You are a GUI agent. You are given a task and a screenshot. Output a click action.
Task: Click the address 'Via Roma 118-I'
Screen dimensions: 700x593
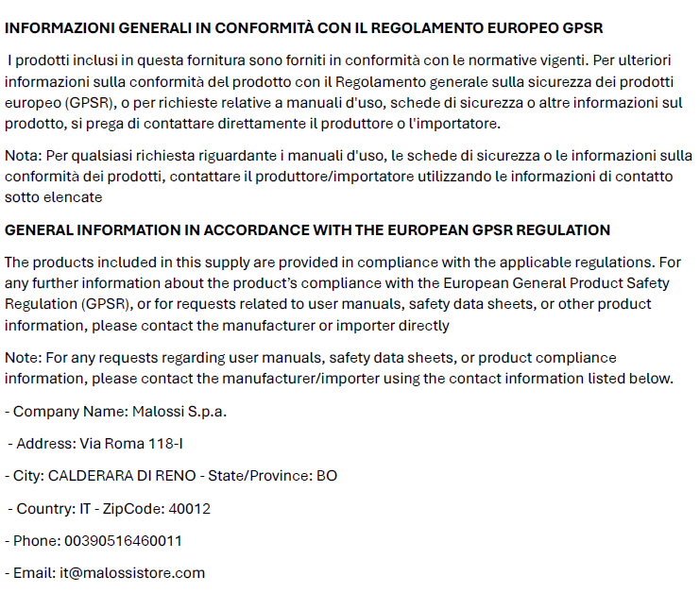pyautogui.click(x=129, y=444)
